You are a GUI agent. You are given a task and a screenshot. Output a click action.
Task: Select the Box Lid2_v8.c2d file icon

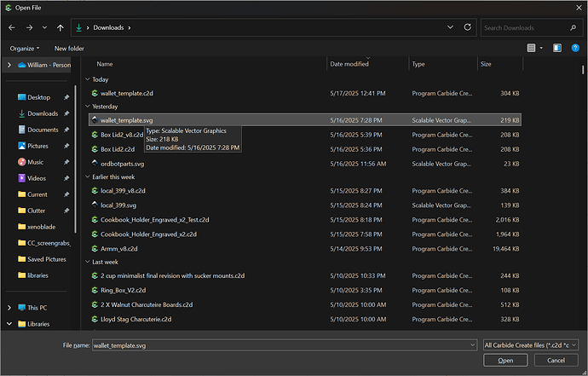(95, 135)
